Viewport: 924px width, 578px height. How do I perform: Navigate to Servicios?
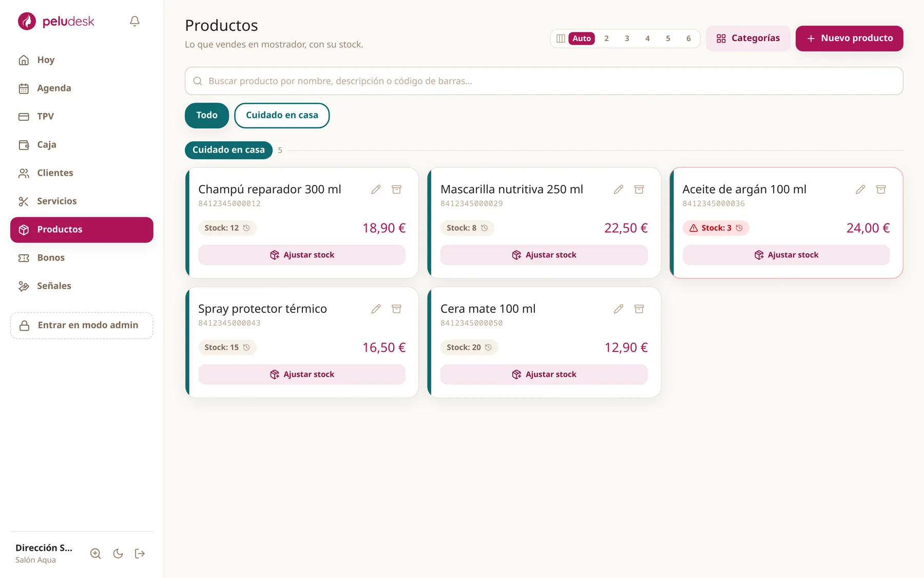82,201
